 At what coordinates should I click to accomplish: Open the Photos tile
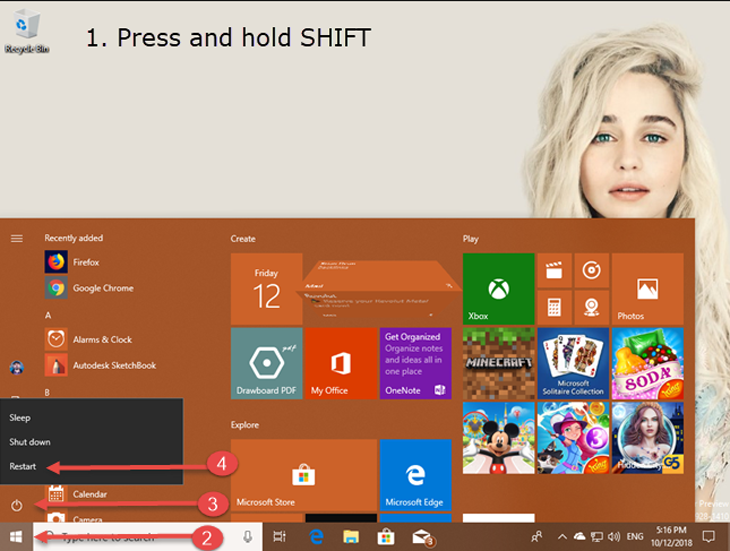[x=648, y=289]
